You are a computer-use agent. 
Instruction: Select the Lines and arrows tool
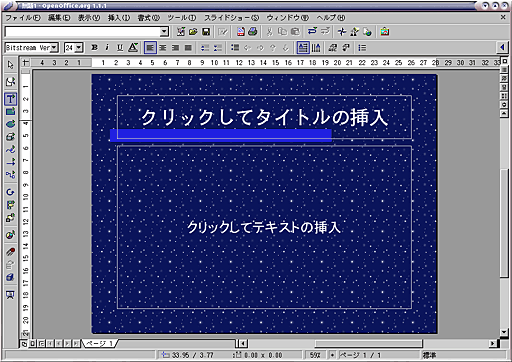10,162
